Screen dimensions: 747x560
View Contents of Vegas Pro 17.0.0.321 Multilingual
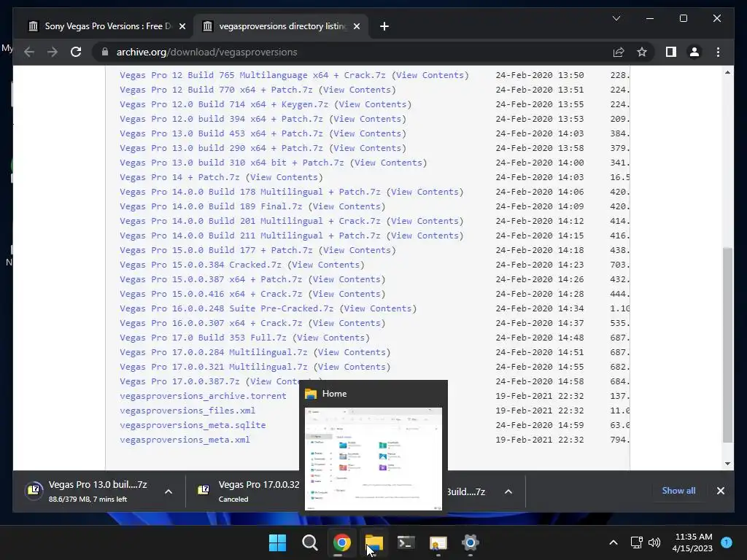352,367
